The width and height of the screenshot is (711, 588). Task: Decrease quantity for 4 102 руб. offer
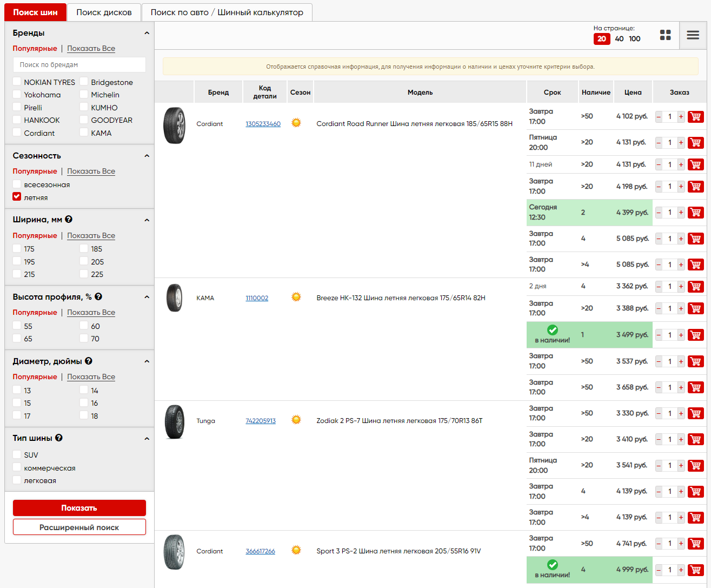click(x=659, y=116)
